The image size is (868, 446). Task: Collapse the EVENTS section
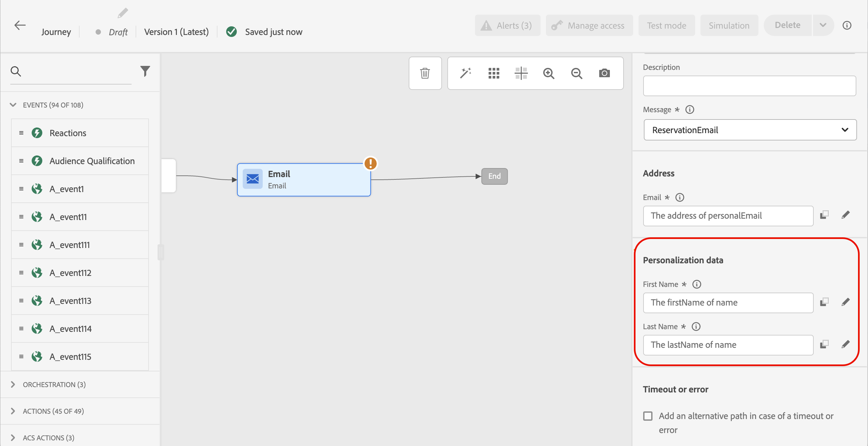click(x=13, y=105)
